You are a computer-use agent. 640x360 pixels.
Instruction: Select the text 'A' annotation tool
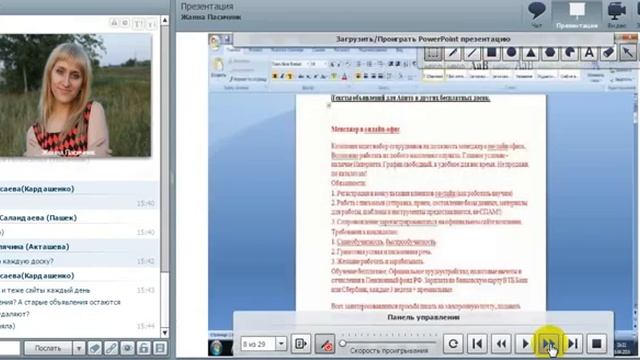point(589,53)
